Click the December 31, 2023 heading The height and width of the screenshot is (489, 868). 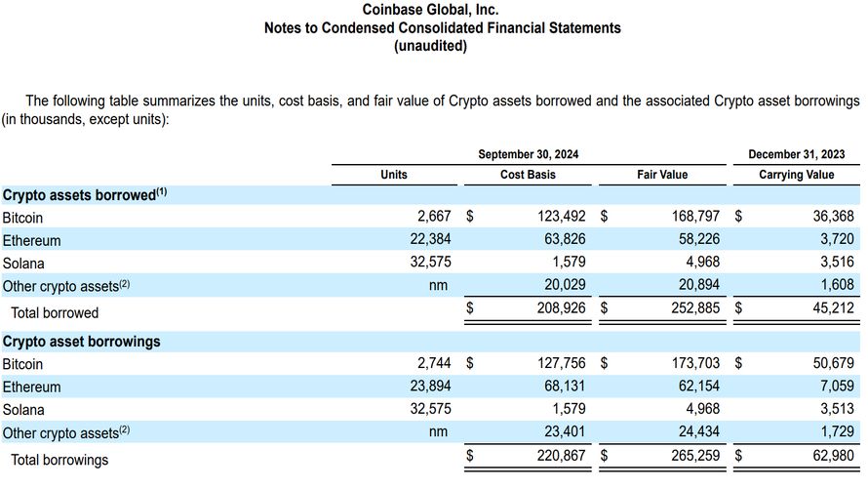797,154
